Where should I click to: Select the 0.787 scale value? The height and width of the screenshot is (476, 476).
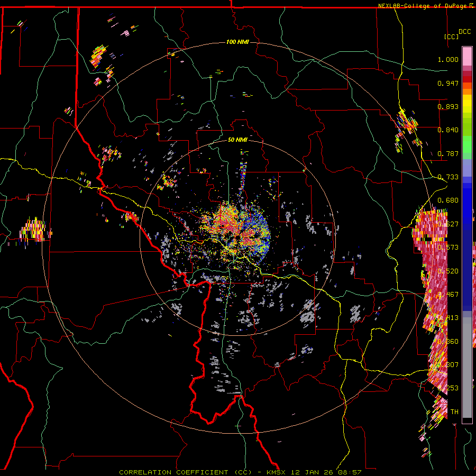tap(448, 153)
